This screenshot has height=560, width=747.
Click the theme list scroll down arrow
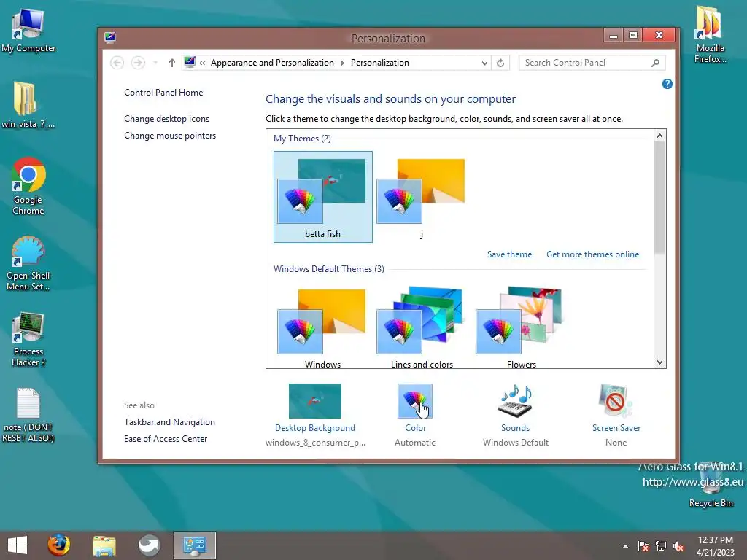pyautogui.click(x=659, y=362)
